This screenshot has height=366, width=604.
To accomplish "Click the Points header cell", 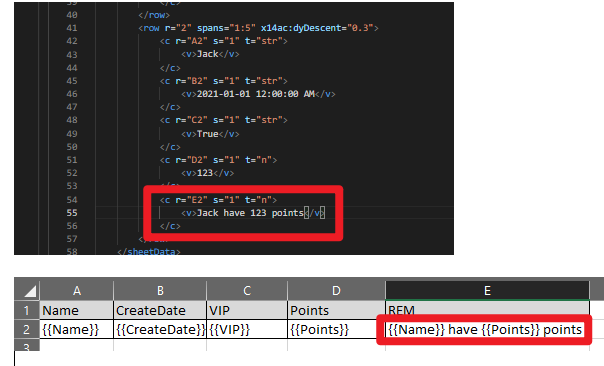I will (x=336, y=311).
